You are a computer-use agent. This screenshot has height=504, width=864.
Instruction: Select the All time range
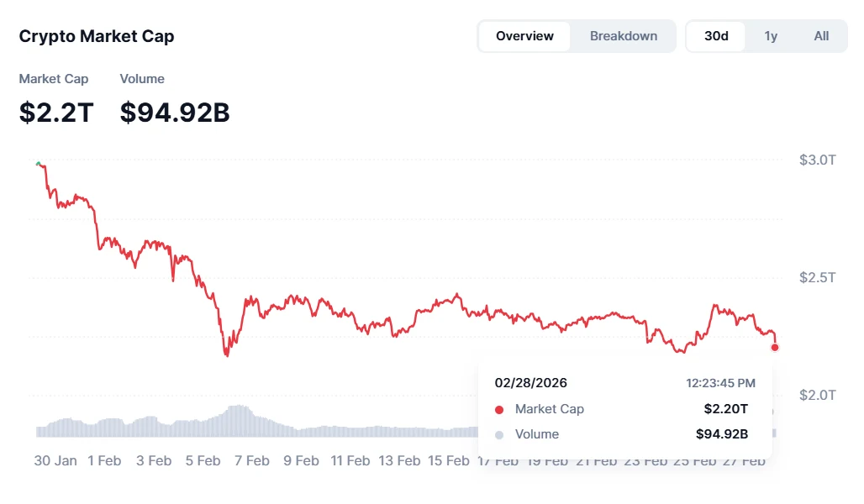821,35
